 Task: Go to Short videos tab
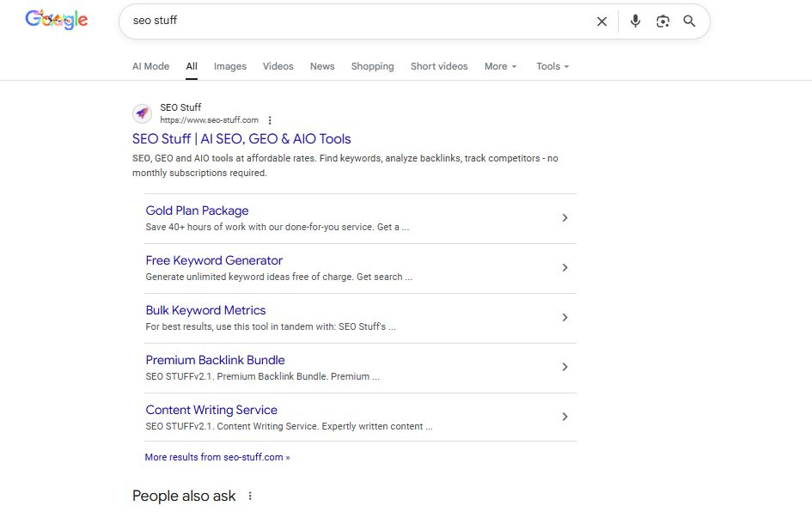[x=439, y=66]
